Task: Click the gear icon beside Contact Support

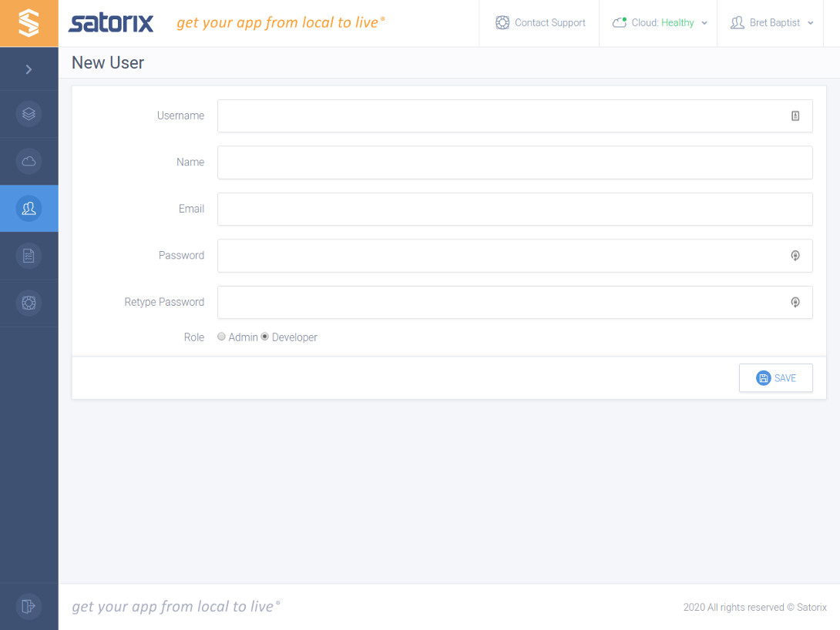Action: click(x=503, y=22)
